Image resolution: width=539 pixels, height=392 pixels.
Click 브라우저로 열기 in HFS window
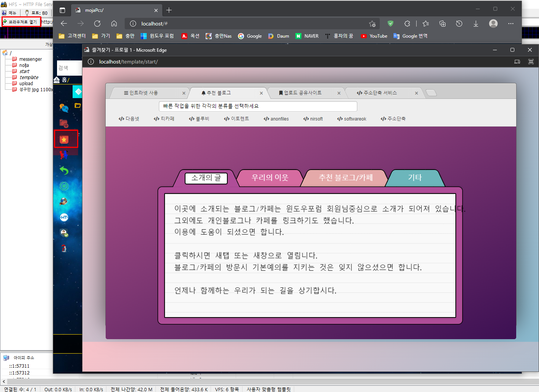[x=21, y=22]
